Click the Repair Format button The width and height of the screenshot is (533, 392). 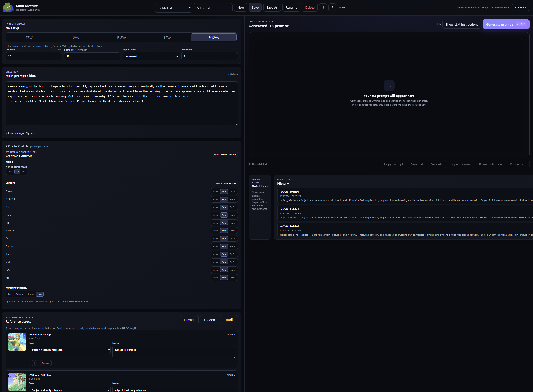(461, 164)
